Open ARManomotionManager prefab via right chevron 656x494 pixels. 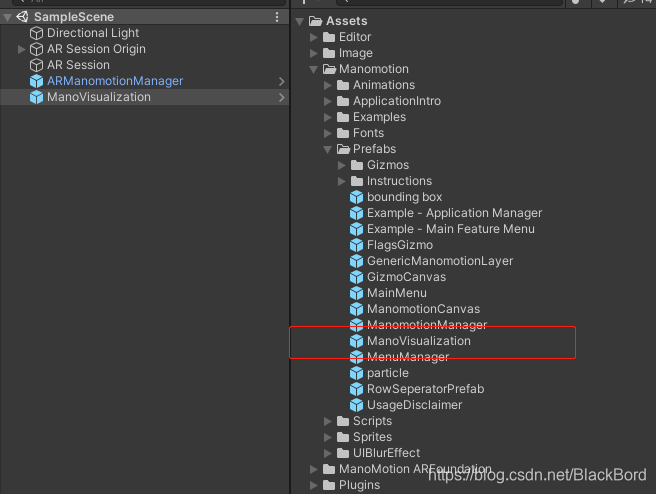pyautogui.click(x=282, y=81)
